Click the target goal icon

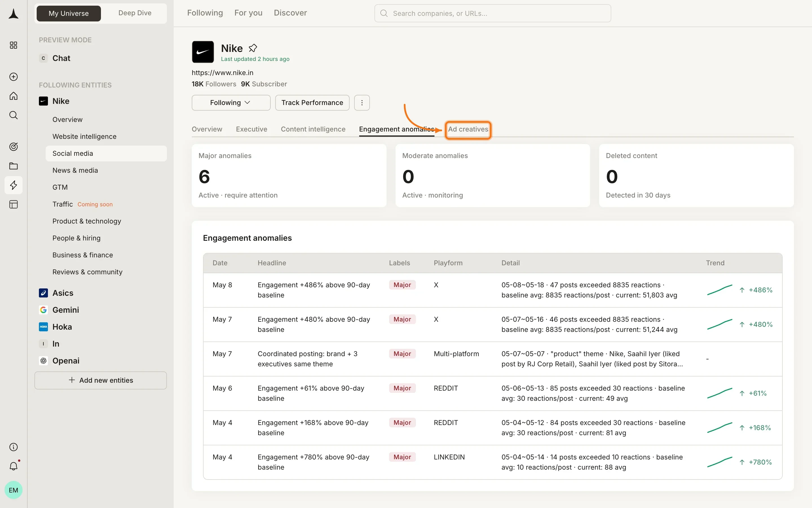coord(14,146)
